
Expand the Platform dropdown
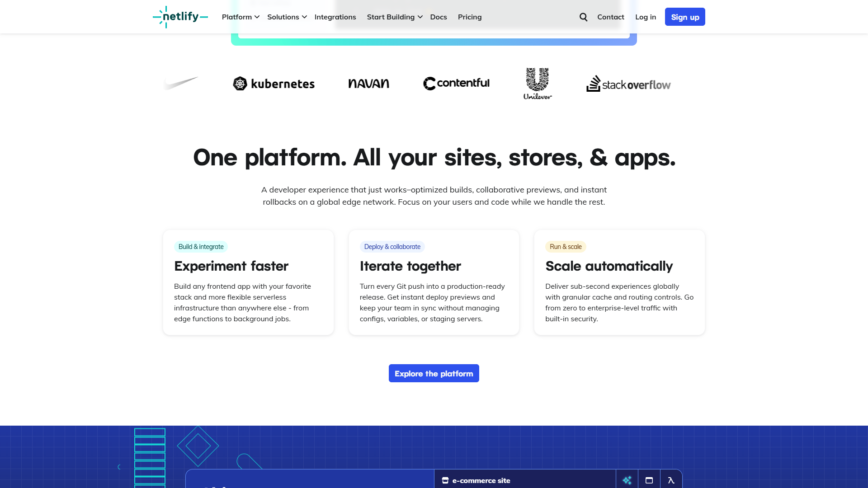coord(240,17)
